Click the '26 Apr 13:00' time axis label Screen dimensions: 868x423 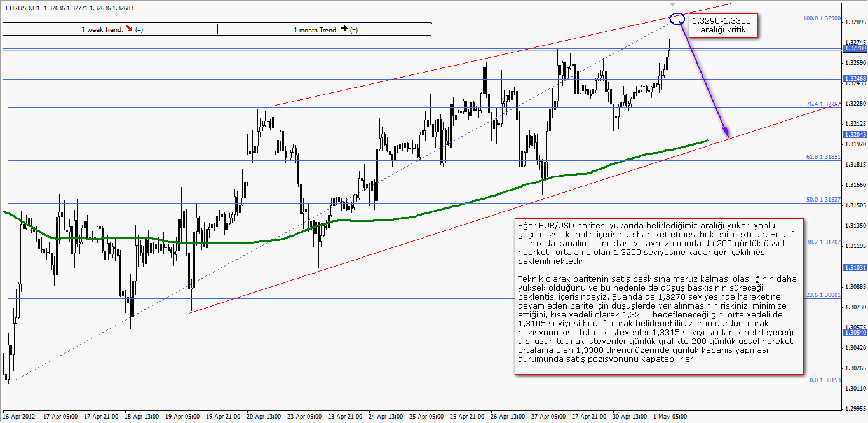pos(508,417)
